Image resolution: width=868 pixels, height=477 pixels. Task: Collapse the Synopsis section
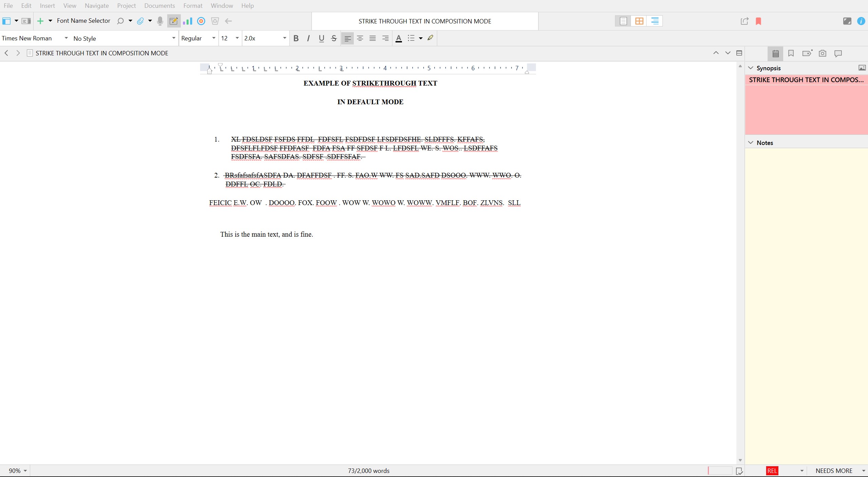tap(750, 68)
